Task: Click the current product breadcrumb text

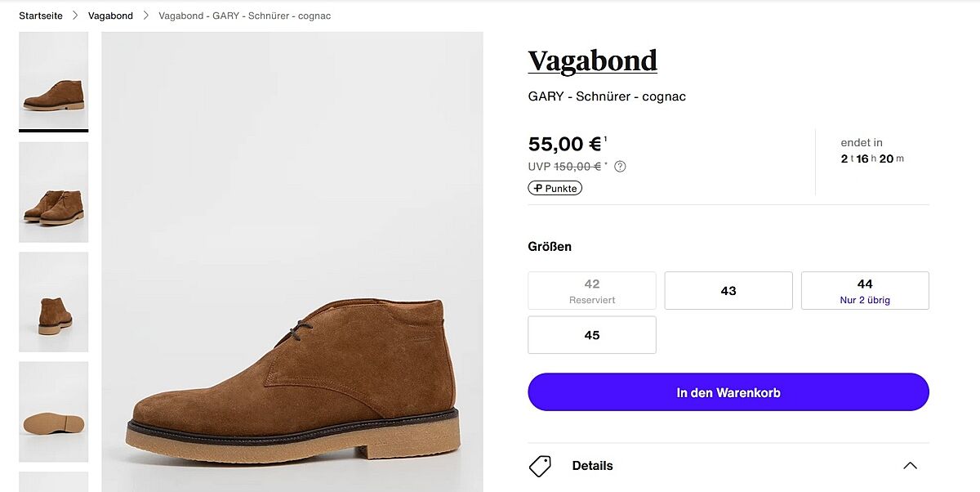Action: coord(244,16)
